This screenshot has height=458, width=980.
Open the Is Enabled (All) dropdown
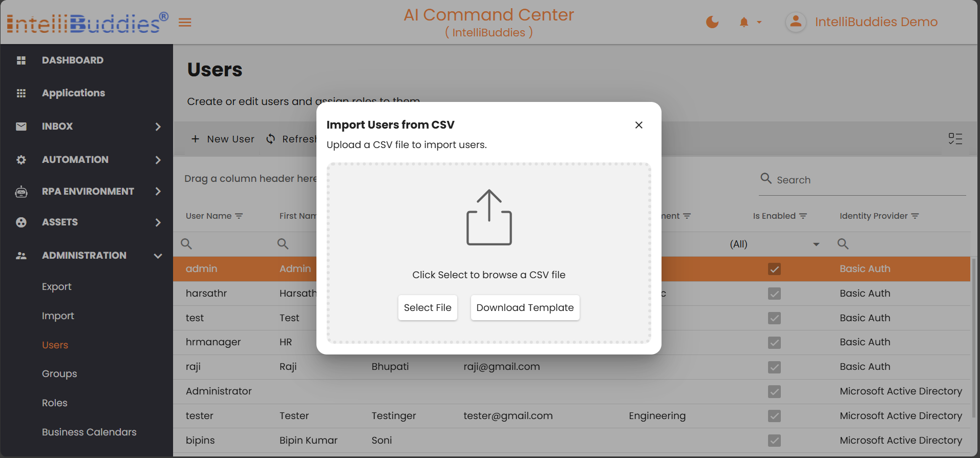(816, 244)
